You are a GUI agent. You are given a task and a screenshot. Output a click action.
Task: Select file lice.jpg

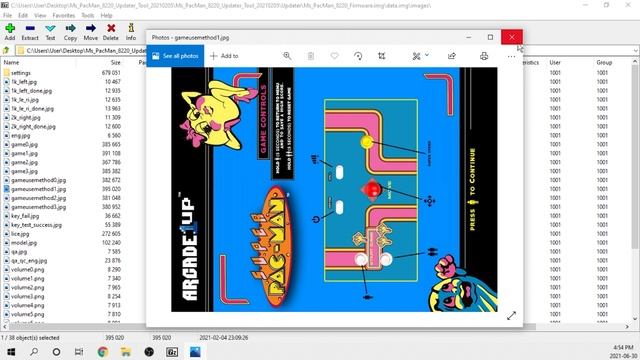coord(20,234)
